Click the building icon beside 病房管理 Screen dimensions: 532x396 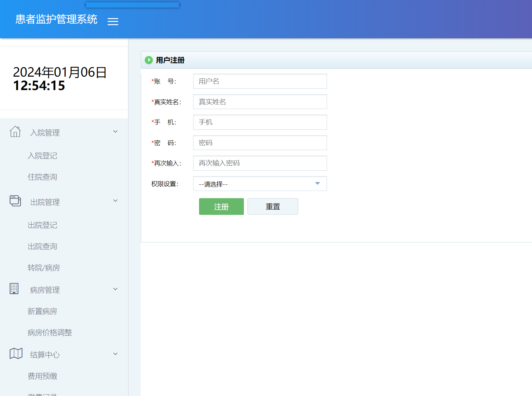click(14, 289)
